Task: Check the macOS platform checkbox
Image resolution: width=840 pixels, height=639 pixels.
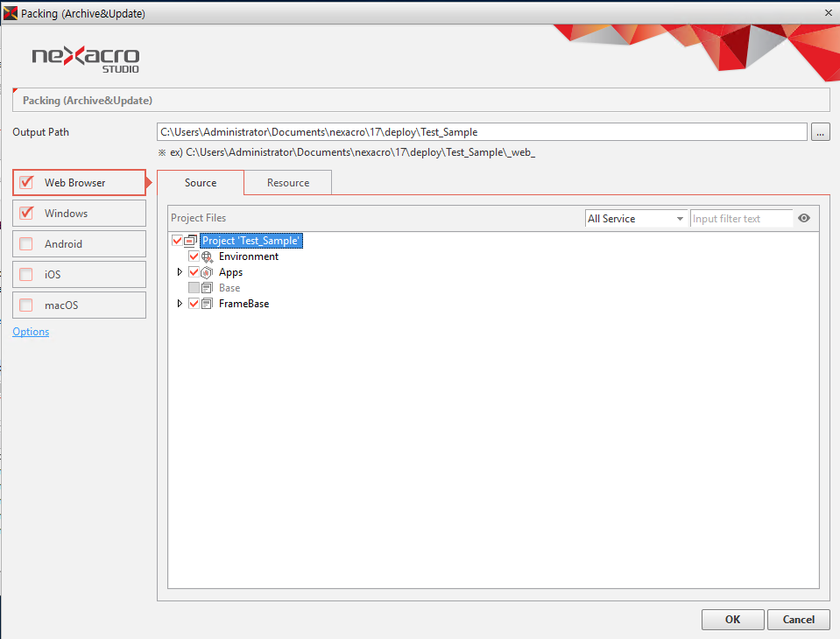Action: point(26,305)
